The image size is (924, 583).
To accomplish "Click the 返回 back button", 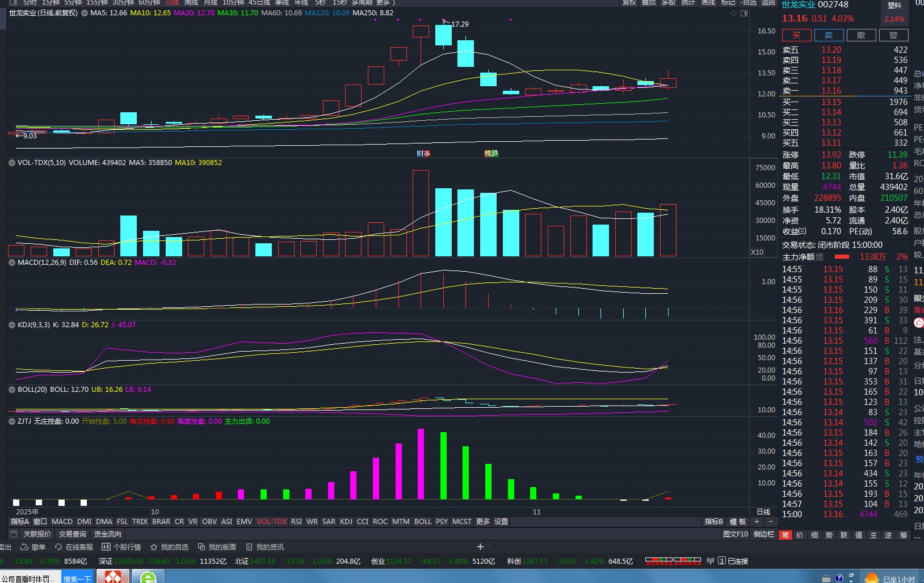I will 768,3.
